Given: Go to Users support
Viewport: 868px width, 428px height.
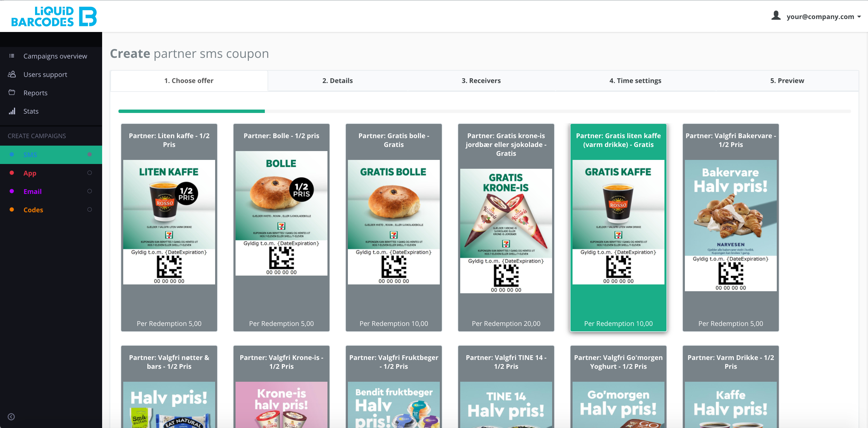Looking at the screenshot, I should click(x=45, y=75).
